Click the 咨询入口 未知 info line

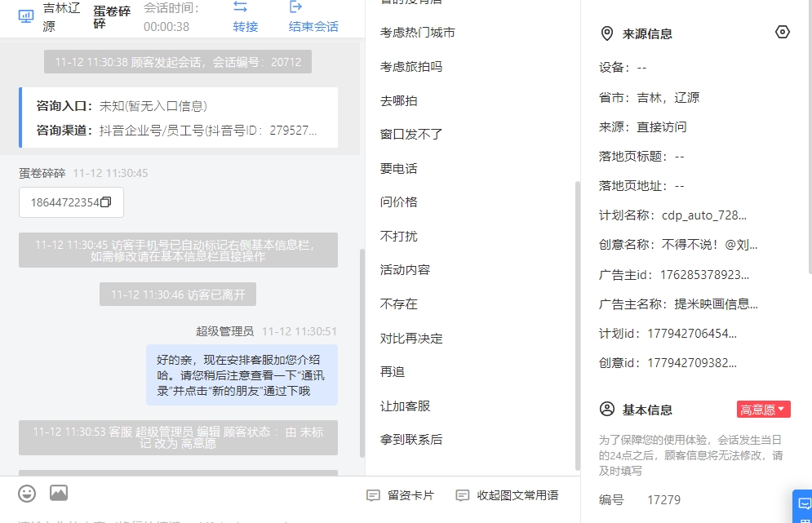click(x=122, y=106)
